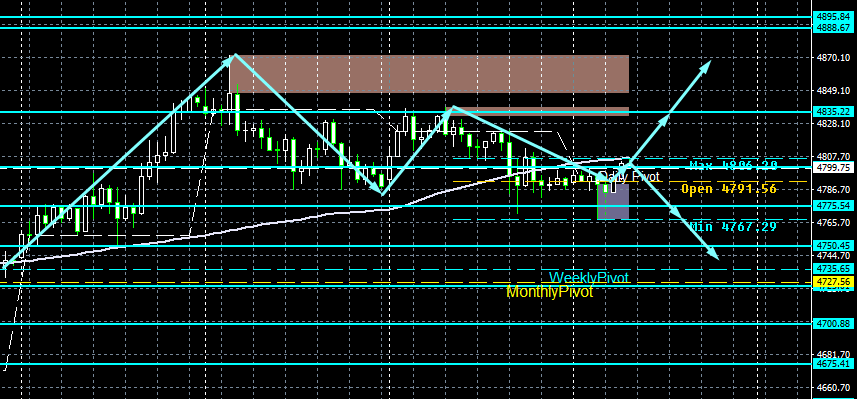The image size is (857, 399).
Task: Select the current price label 4799.75
Action: 833,167
